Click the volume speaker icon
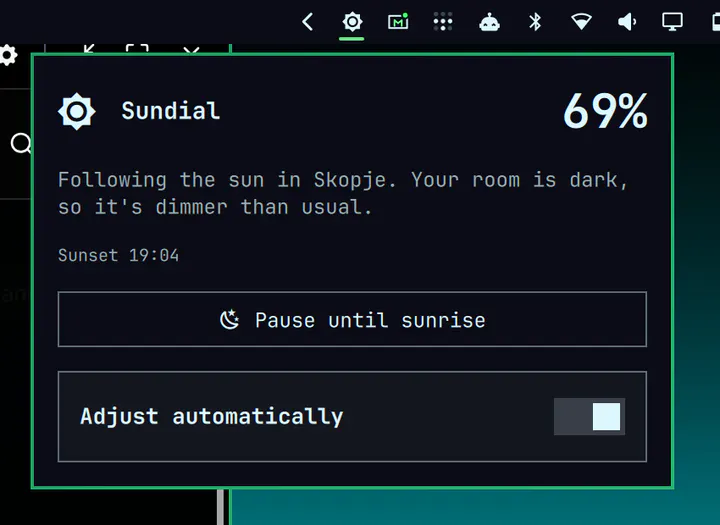The height and width of the screenshot is (525, 720). [x=627, y=22]
